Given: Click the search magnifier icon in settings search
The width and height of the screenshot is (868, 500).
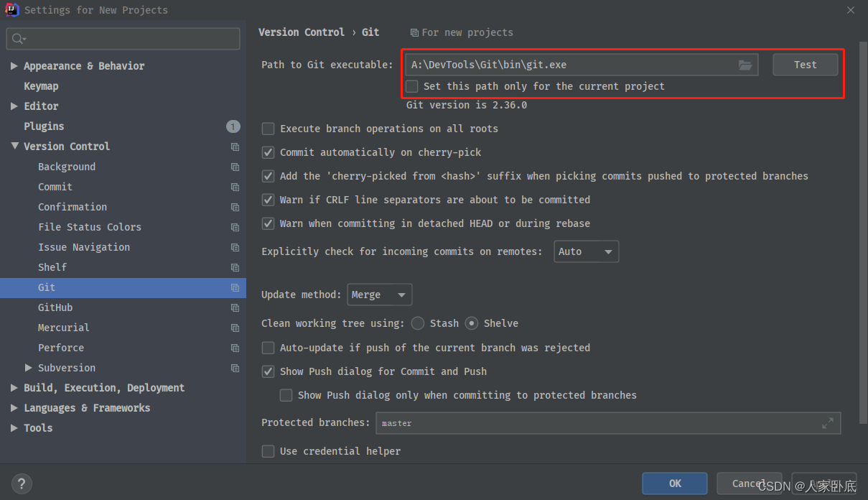Looking at the screenshot, I should pos(19,39).
